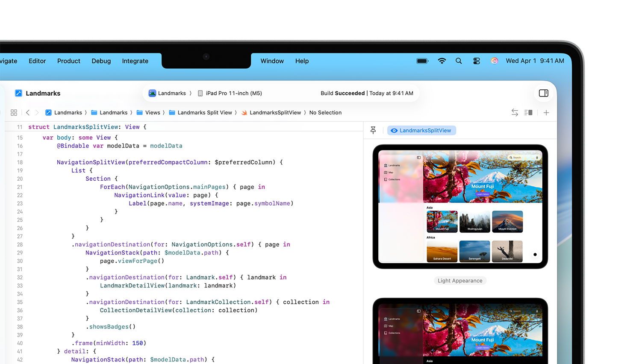Image resolution: width=639 pixels, height=364 pixels.
Task: Click the Light Appearance preview label
Action: pos(460,281)
